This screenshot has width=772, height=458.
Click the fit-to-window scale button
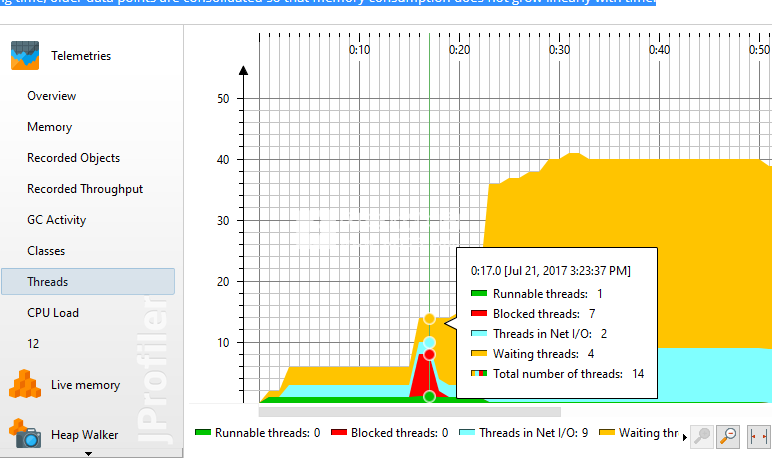point(758,436)
